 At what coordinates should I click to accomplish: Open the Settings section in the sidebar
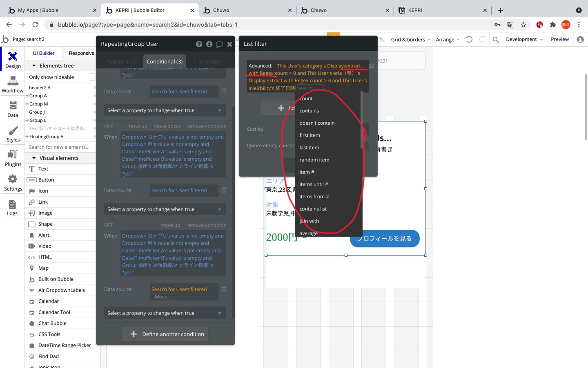click(x=13, y=182)
